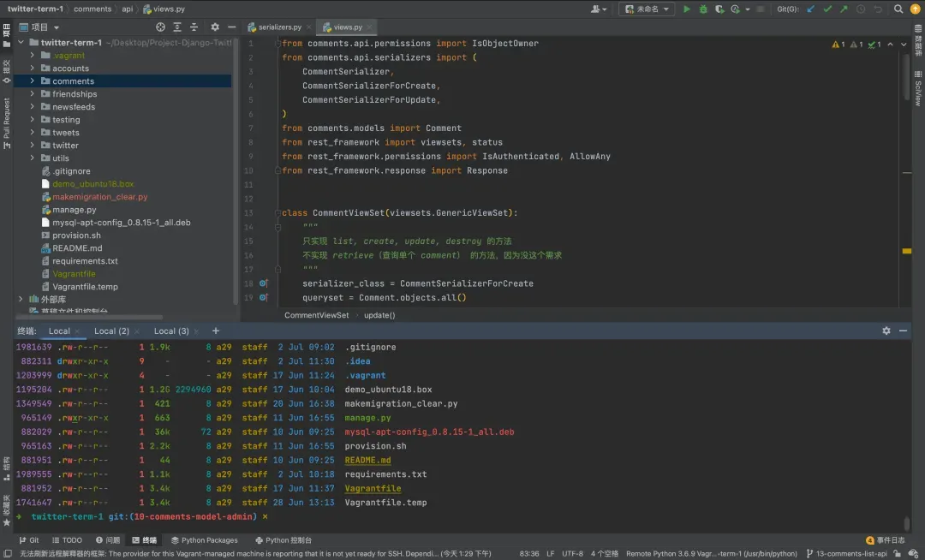
Task: Click the Git push arrow icon
Action: click(844, 9)
